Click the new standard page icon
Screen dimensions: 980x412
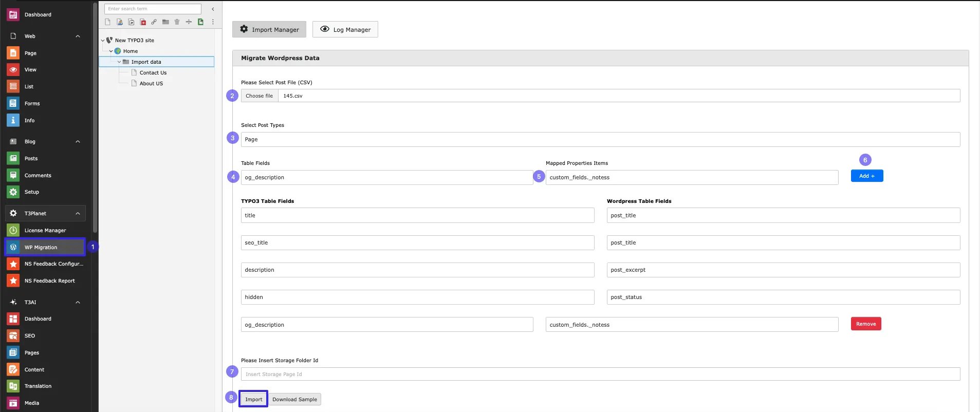108,22
